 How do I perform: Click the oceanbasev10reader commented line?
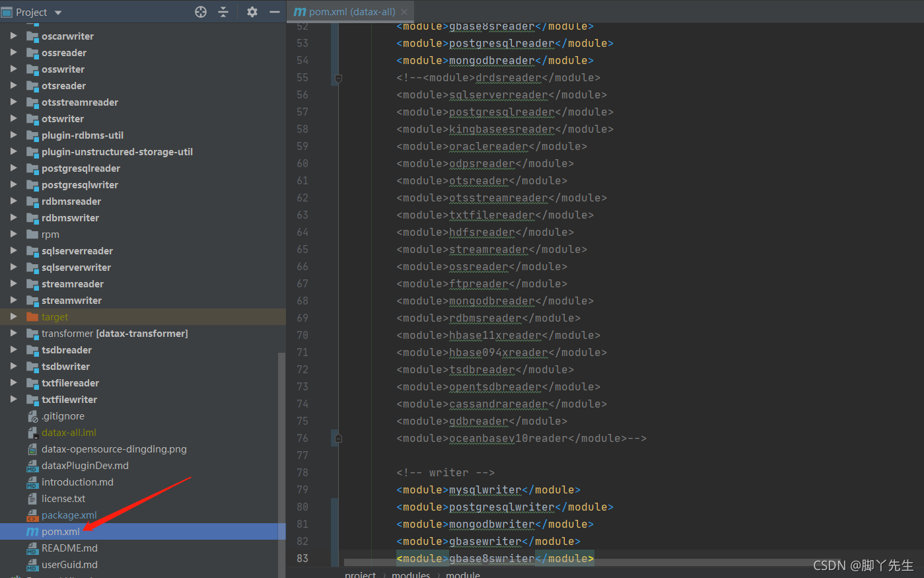point(521,439)
